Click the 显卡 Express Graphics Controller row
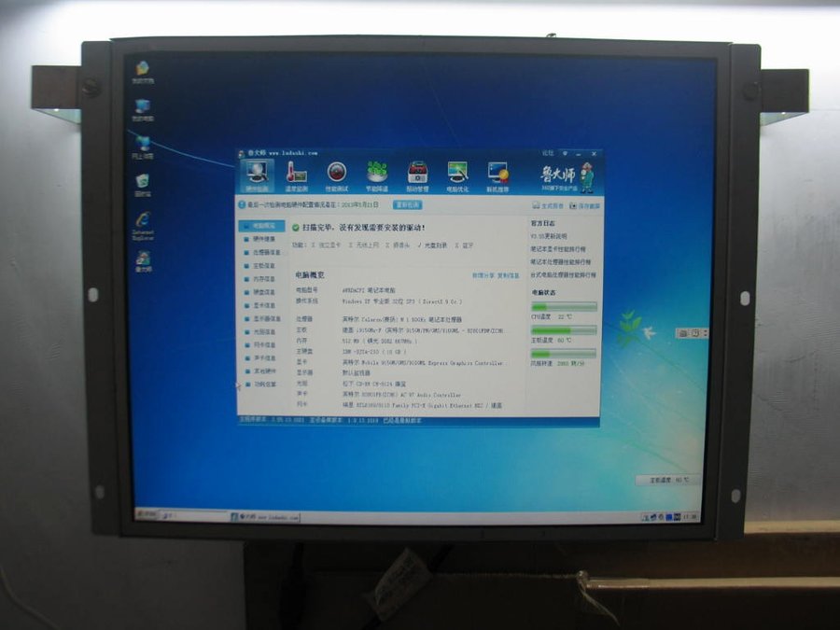 399,363
